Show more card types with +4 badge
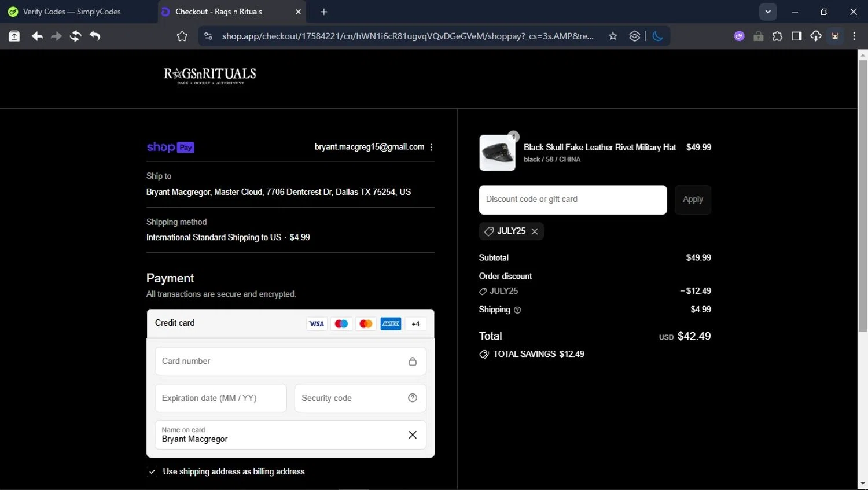The width and height of the screenshot is (868, 490). click(x=415, y=324)
